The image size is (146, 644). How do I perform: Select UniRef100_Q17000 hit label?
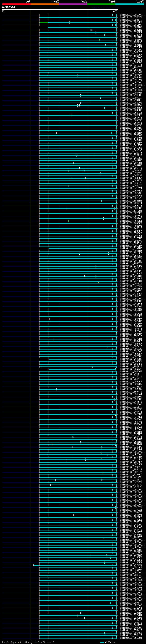[x=131, y=565]
